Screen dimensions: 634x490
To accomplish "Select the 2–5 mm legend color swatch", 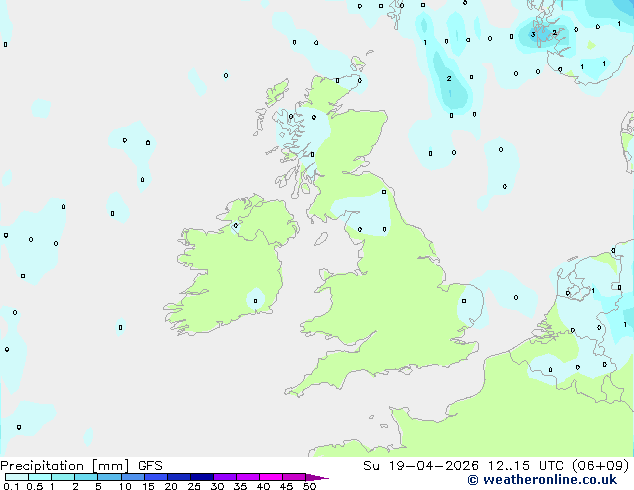I will point(86,477).
